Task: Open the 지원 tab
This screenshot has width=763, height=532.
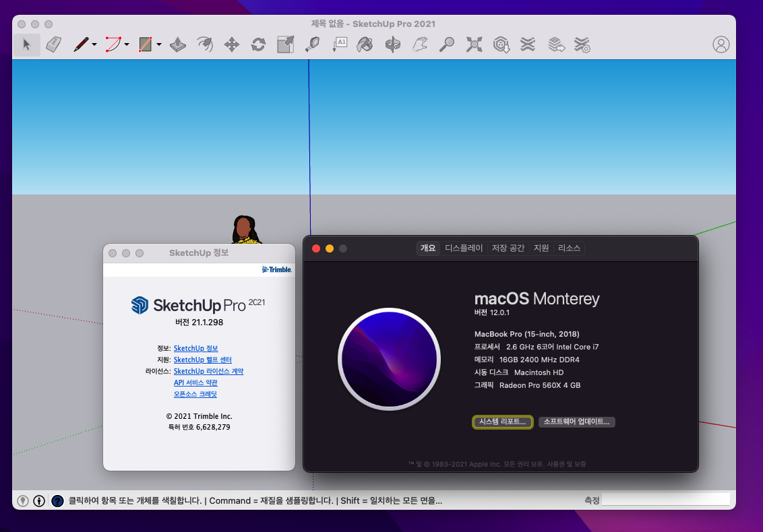Action: tap(541, 248)
